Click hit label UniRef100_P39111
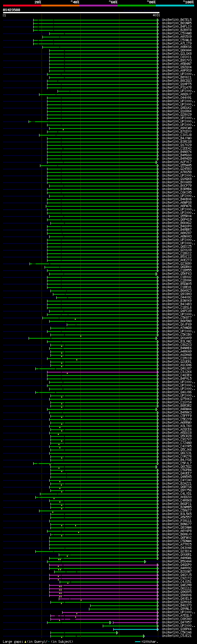 point(177,521)
